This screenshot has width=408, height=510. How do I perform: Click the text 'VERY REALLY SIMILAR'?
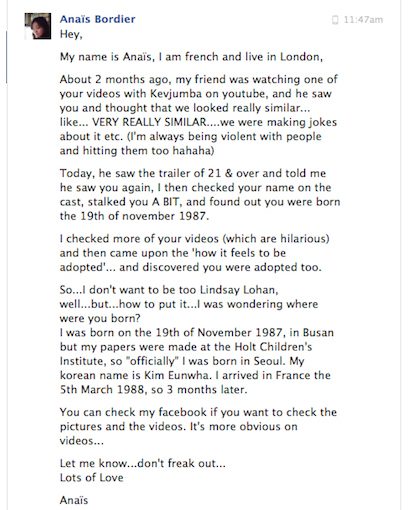(x=150, y=122)
